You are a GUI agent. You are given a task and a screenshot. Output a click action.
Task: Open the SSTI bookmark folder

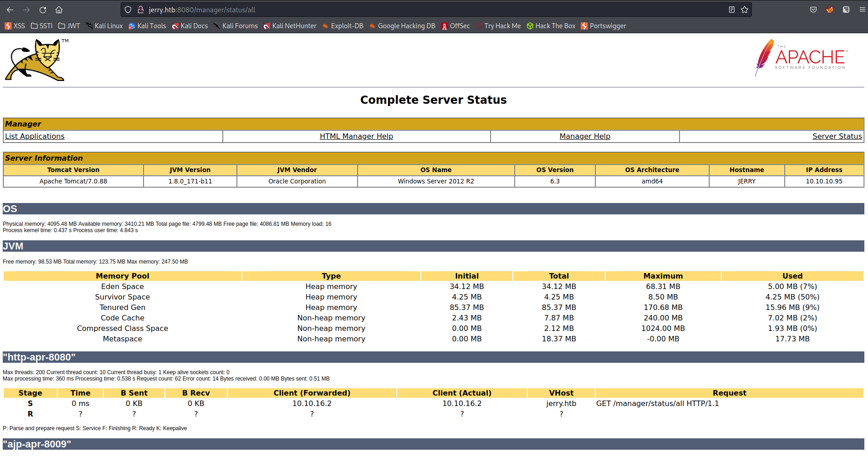coord(41,26)
